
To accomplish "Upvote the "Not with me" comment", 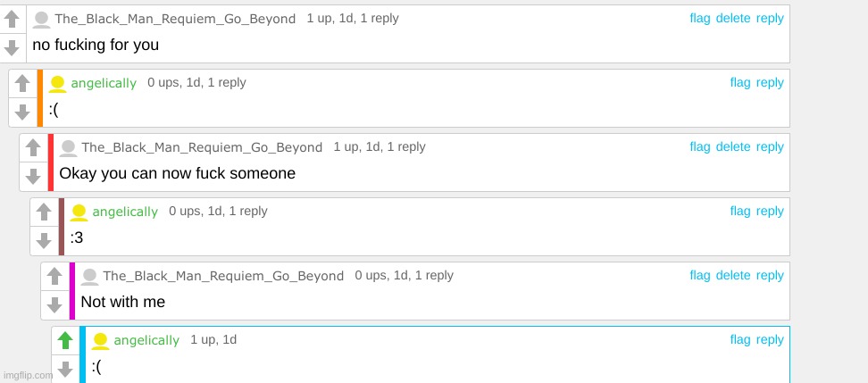I will (54, 276).
